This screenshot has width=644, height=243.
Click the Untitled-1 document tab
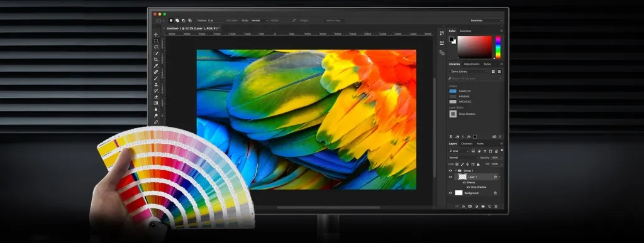click(193, 28)
